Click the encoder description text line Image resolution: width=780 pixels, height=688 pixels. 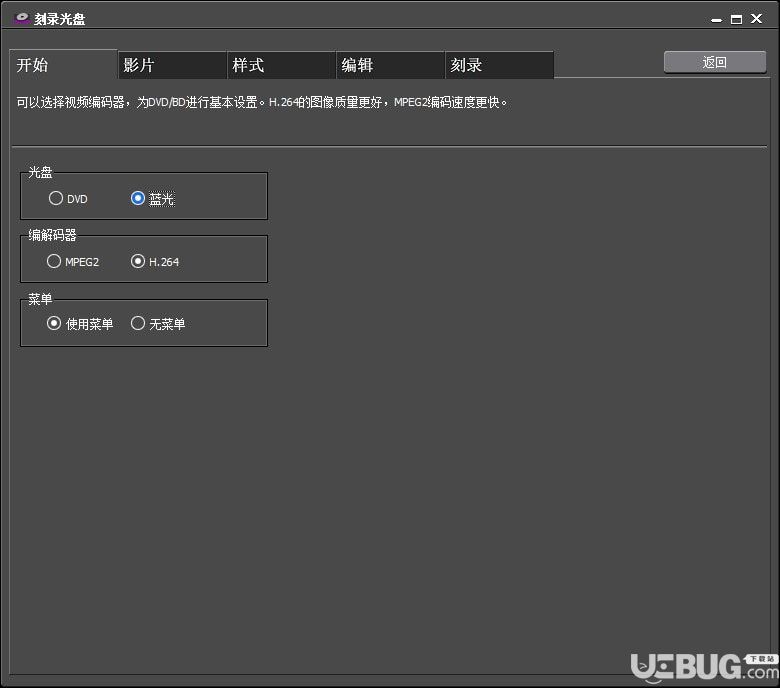pyautogui.click(x=262, y=102)
